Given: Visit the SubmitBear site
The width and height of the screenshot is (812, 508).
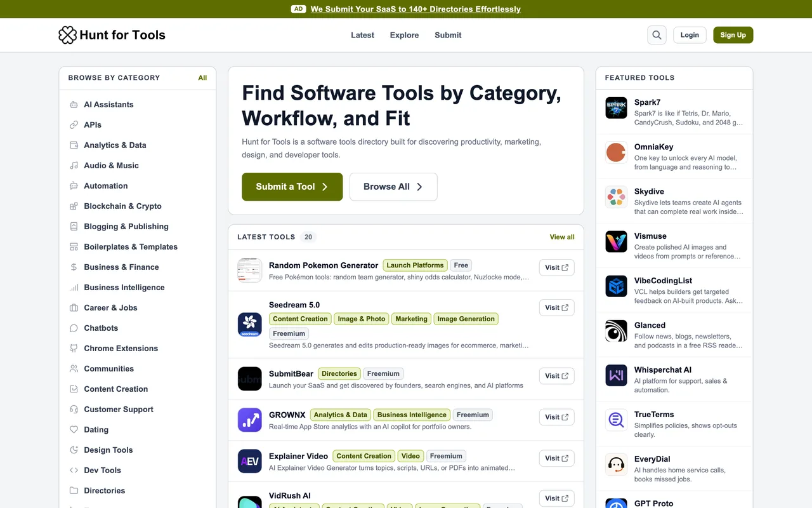Looking at the screenshot, I should pos(557,376).
